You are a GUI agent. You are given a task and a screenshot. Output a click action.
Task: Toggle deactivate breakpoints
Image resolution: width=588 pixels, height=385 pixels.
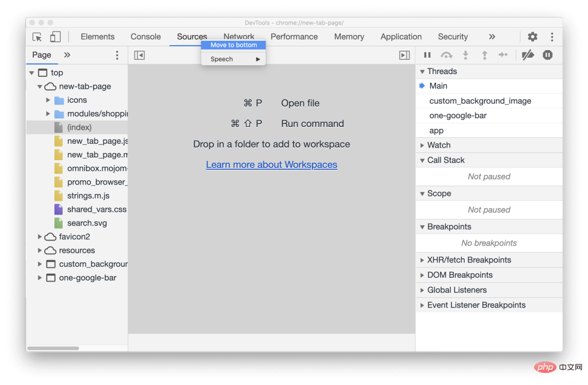click(x=528, y=55)
